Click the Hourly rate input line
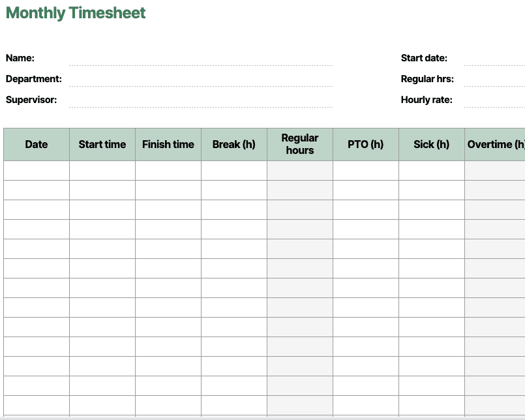 (x=494, y=100)
